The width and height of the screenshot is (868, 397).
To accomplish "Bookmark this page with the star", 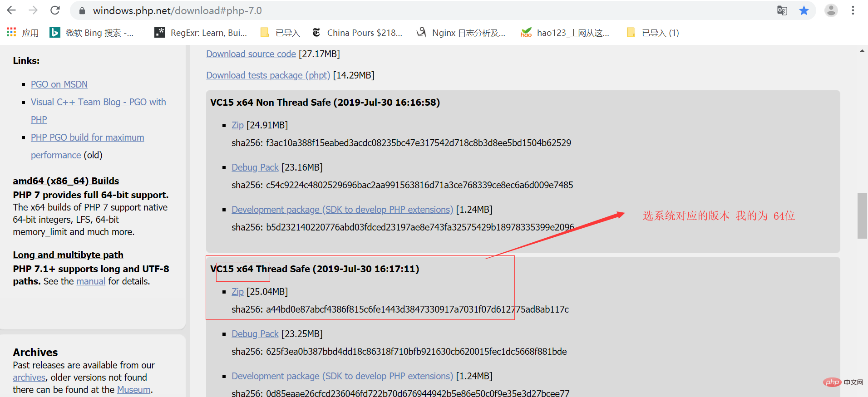I will pyautogui.click(x=804, y=10).
